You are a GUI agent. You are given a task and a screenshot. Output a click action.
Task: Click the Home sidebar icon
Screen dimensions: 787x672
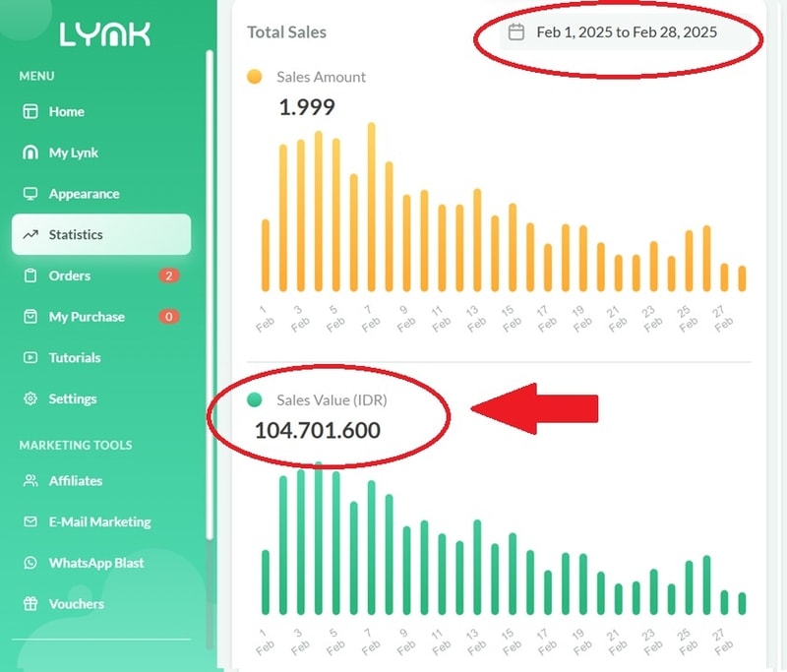click(x=30, y=112)
